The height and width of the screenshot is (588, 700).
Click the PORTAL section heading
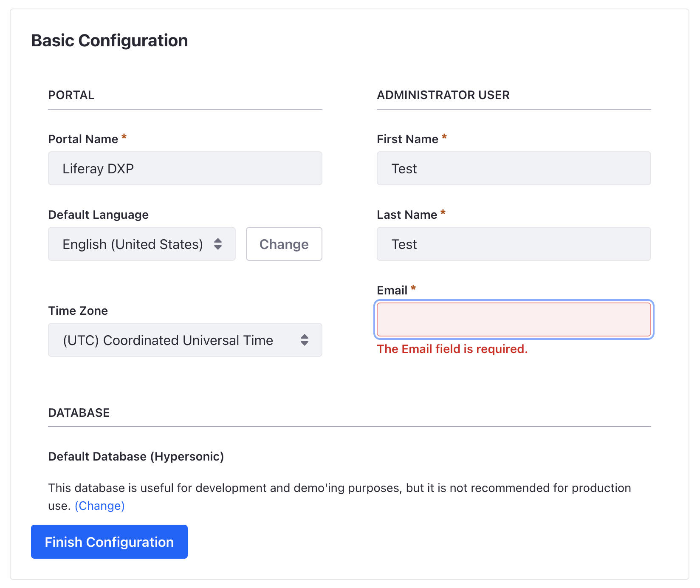[71, 95]
